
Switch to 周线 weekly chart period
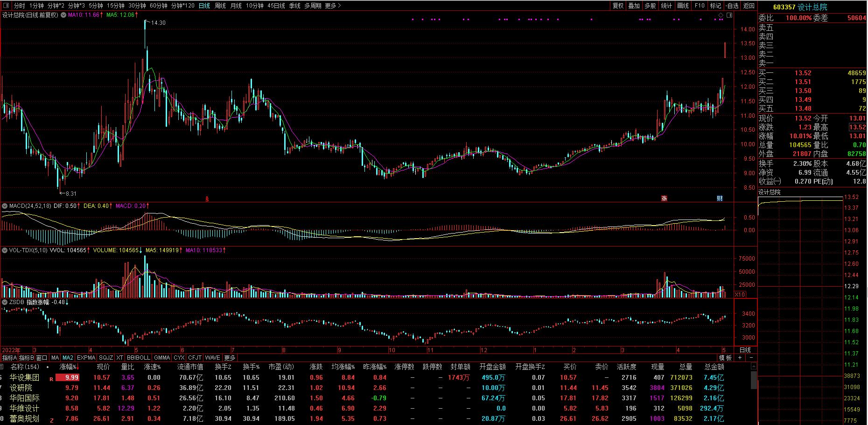[x=220, y=6]
